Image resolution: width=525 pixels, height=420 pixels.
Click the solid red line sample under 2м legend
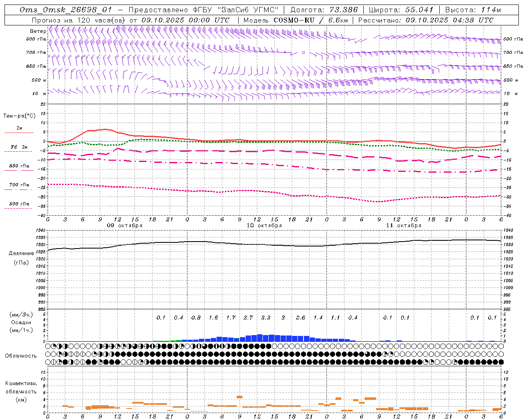(19, 132)
